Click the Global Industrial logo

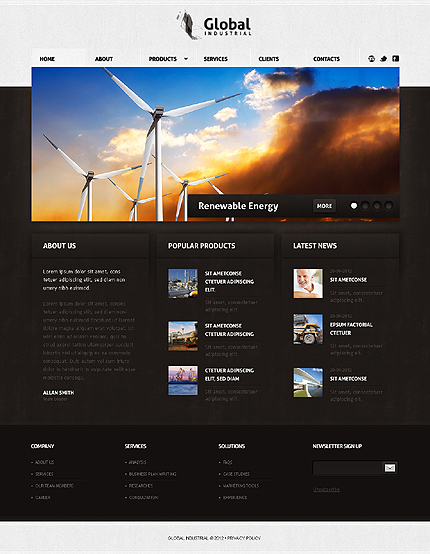(214, 25)
